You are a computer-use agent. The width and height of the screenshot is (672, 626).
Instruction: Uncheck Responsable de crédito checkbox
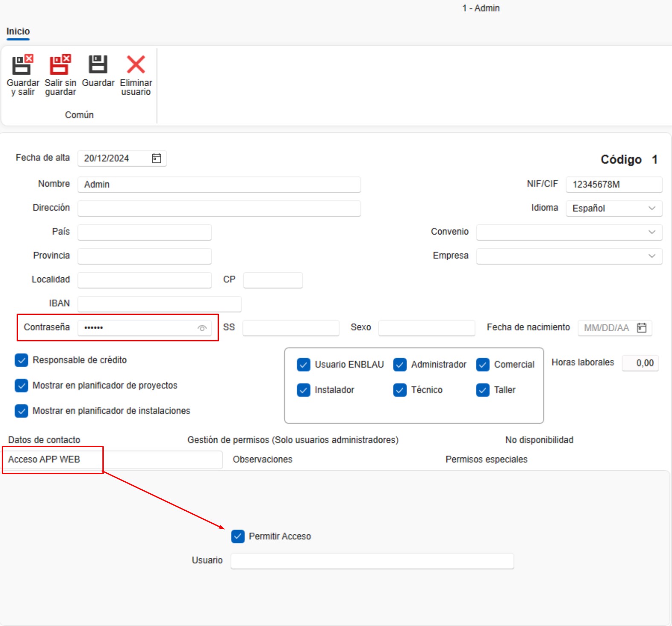point(21,360)
